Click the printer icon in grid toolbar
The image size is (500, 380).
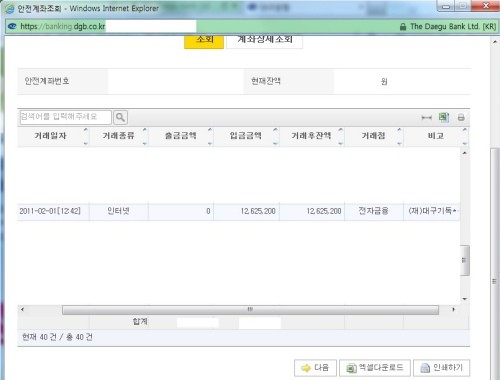pos(461,117)
